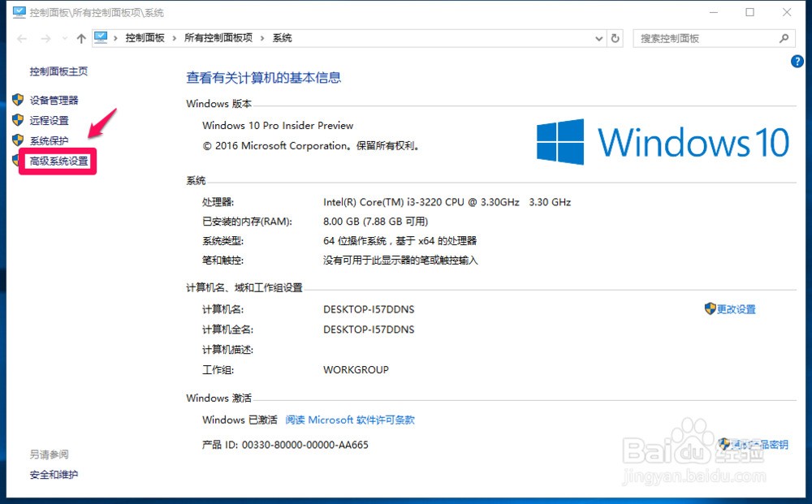
Task: Click the computer name DESKTOP-I57DDNS
Action: pyautogui.click(x=369, y=309)
